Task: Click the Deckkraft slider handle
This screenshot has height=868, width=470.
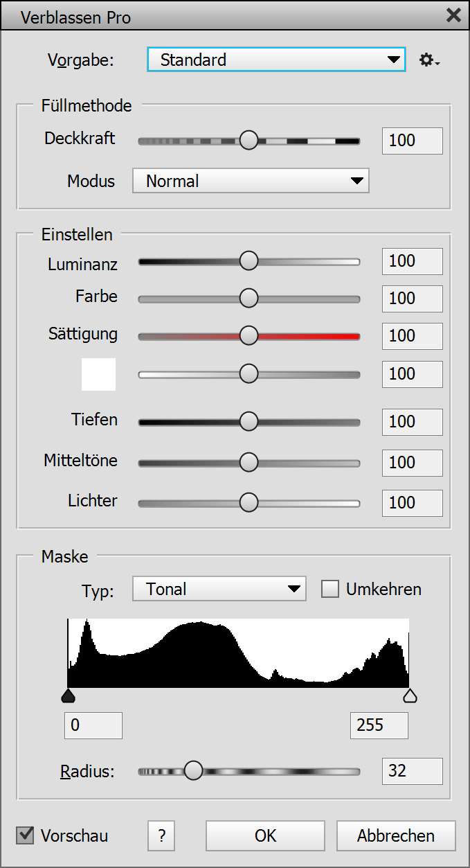Action: 248,141
